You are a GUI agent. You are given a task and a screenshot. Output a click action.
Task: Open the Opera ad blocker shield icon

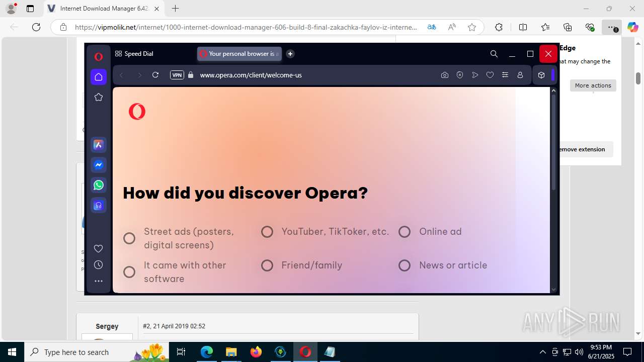coord(460,75)
